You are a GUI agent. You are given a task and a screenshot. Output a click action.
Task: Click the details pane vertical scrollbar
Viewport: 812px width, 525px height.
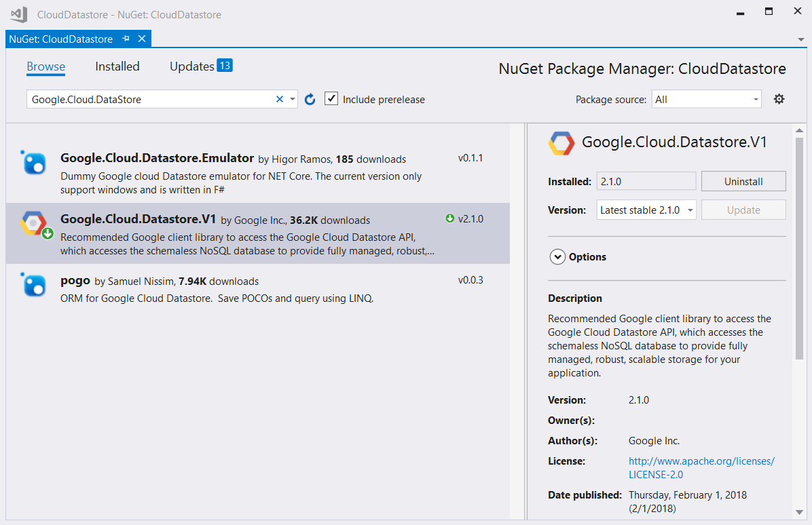point(798,271)
